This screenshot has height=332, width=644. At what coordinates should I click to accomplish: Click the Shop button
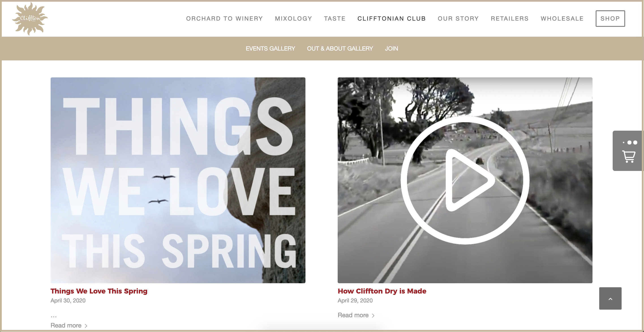610,19
